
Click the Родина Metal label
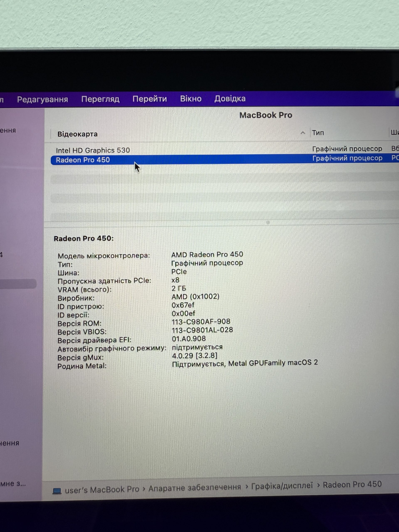point(82,366)
